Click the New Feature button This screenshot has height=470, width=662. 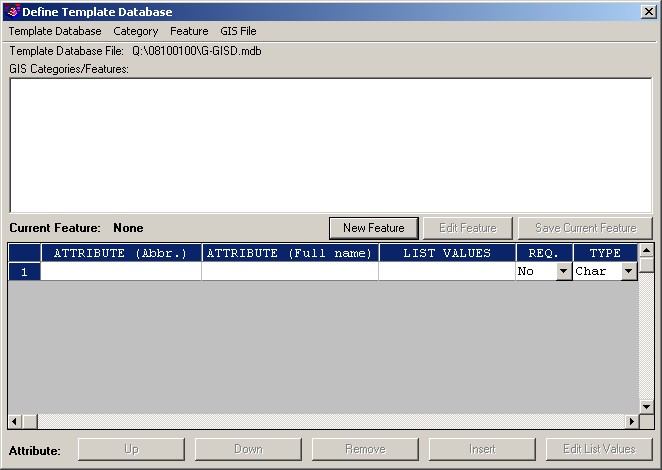coord(374,228)
